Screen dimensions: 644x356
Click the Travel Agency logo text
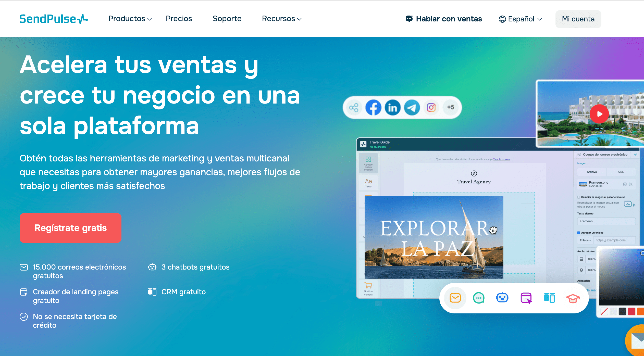[x=474, y=182]
